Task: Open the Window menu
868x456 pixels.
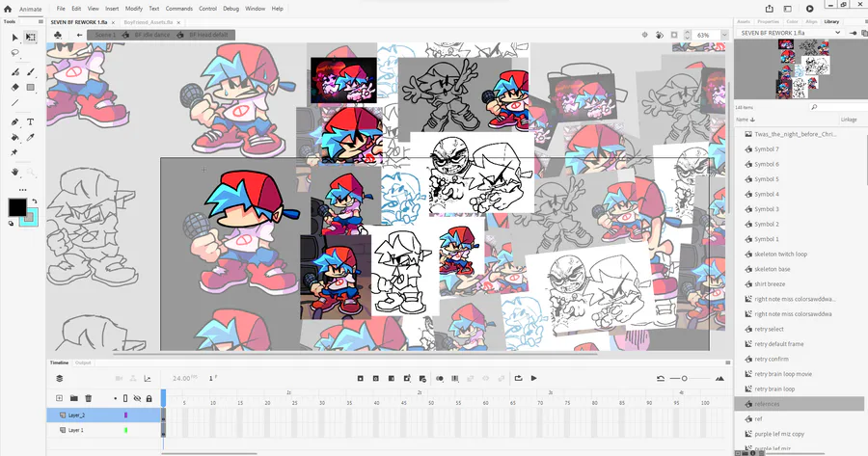Action: click(256, 9)
